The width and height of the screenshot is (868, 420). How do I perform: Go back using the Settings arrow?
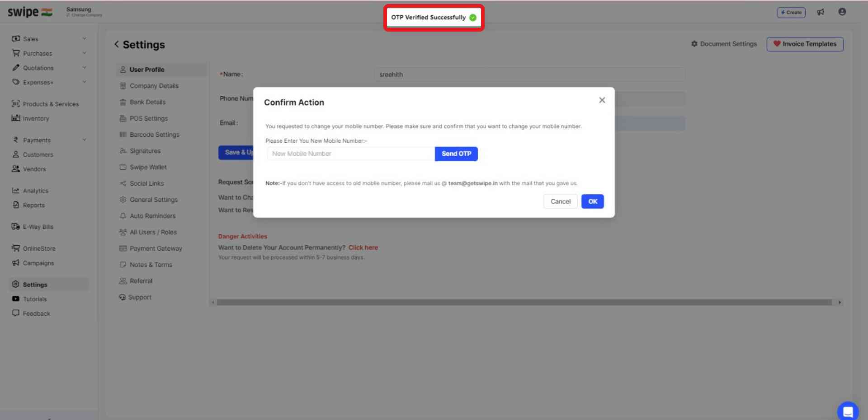click(x=117, y=44)
